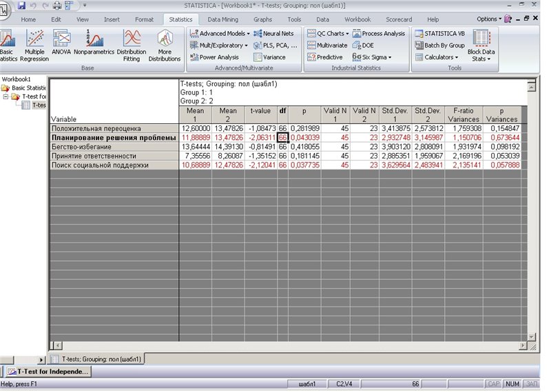Open Neural Nets analysis
Image resolution: width=551 pixels, height=392 pixels.
coord(273,33)
